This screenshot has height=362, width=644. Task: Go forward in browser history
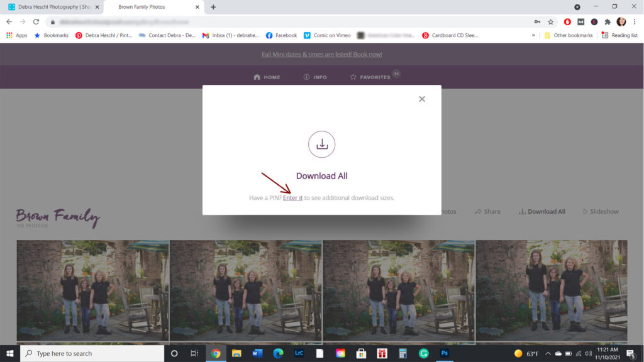pos(23,22)
